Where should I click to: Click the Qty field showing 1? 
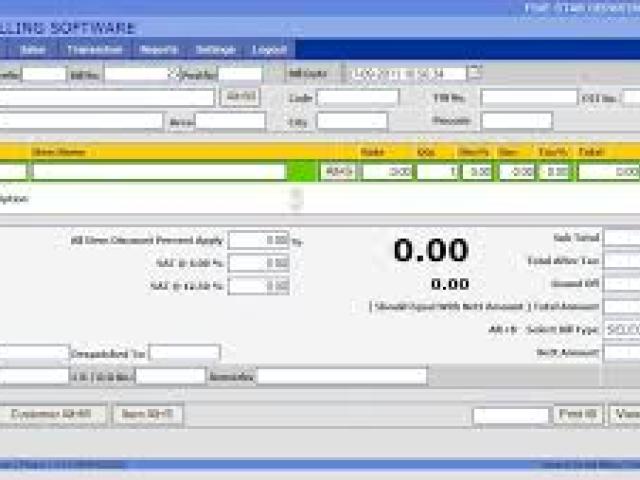coord(438,172)
